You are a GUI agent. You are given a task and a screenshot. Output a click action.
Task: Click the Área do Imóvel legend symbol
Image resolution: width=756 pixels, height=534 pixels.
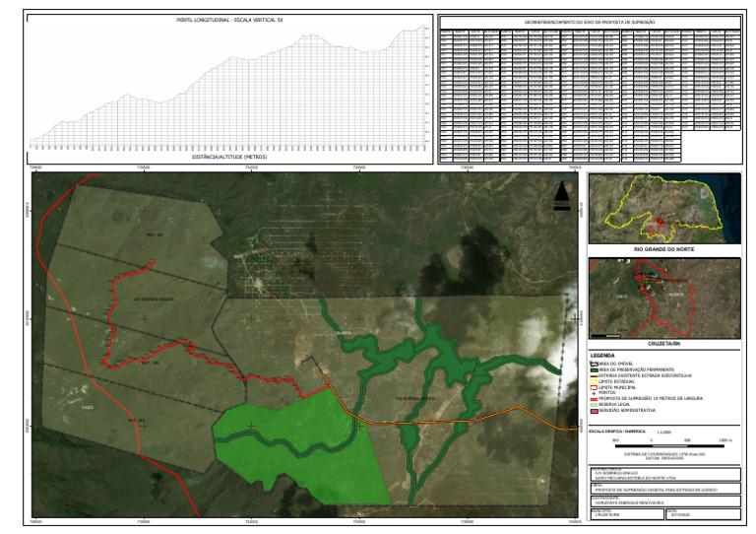pyautogui.click(x=594, y=366)
